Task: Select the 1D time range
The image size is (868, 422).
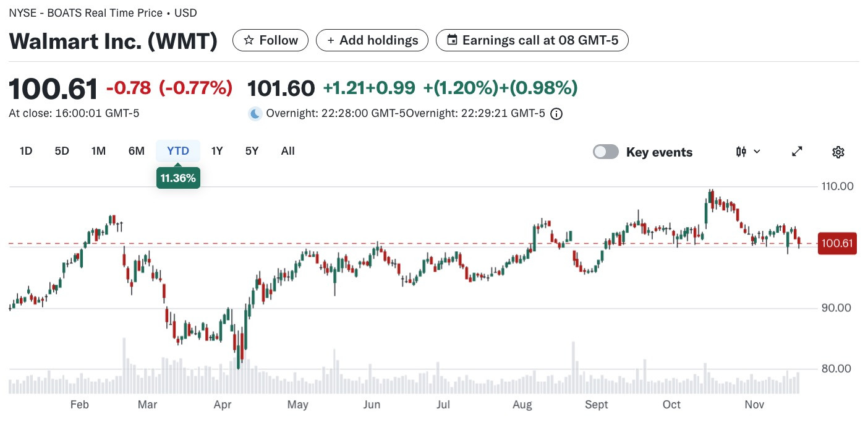Action: [x=26, y=151]
